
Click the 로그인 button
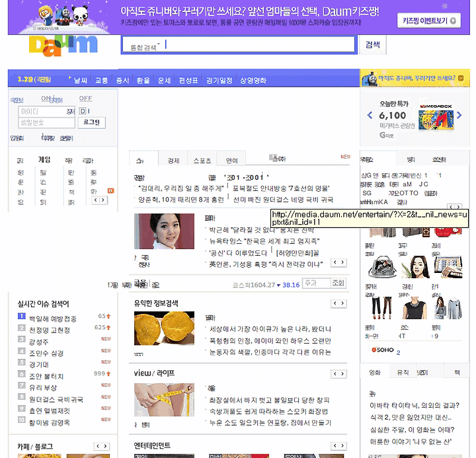pos(92,122)
